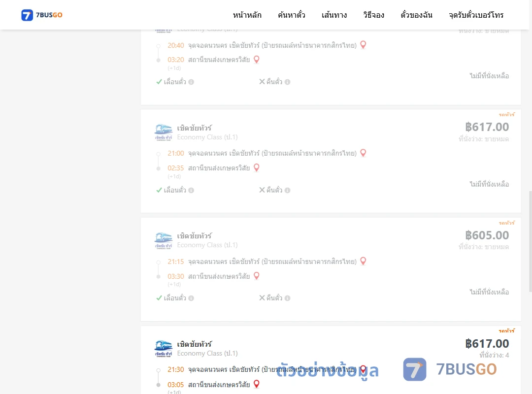The width and height of the screenshot is (532, 394).
Task: Click the ฿617.00 price on 21:30 trip
Action: 487,343
